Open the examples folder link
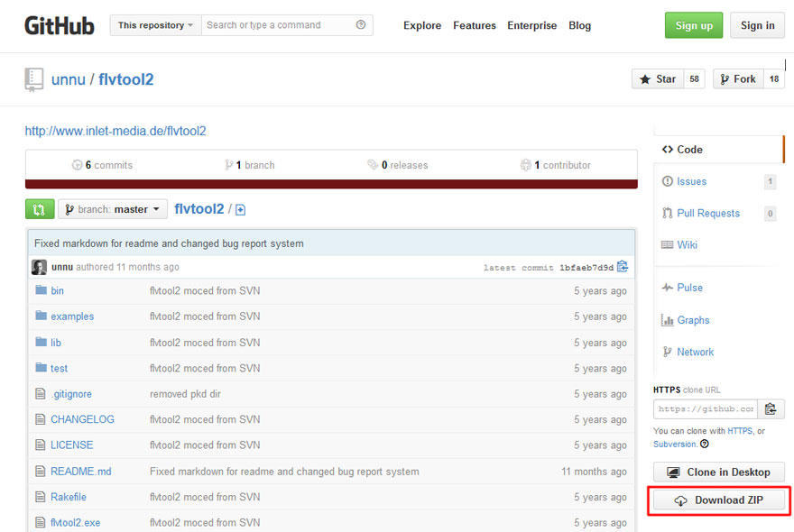This screenshot has width=794, height=532. 72,316
